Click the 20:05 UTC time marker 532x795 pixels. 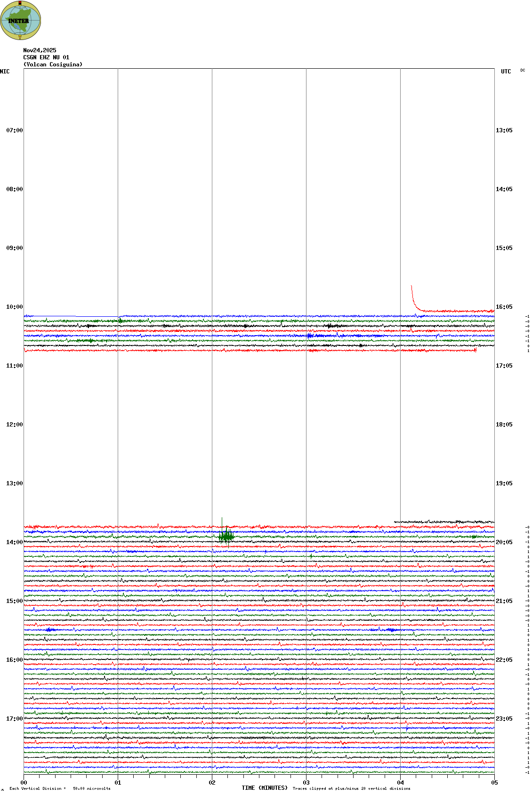(504, 542)
